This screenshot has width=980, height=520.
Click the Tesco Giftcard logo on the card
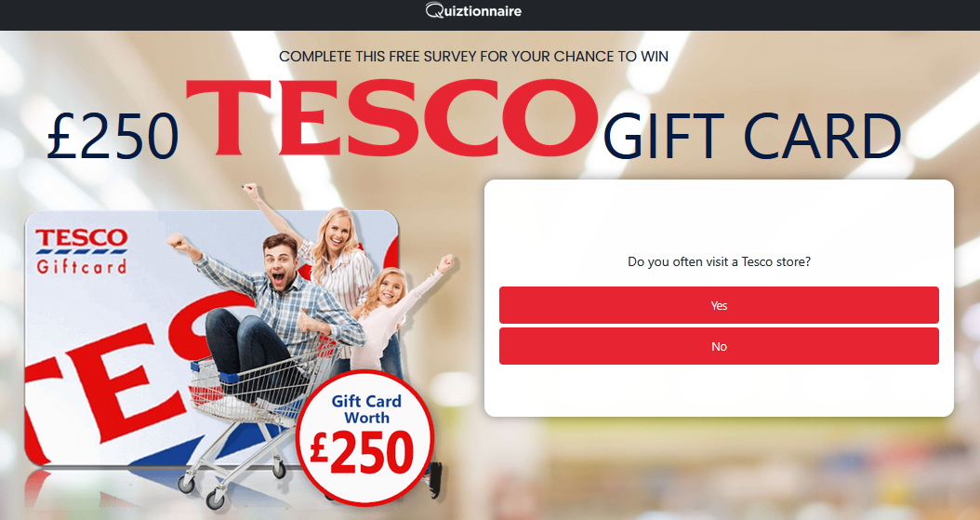(82, 251)
